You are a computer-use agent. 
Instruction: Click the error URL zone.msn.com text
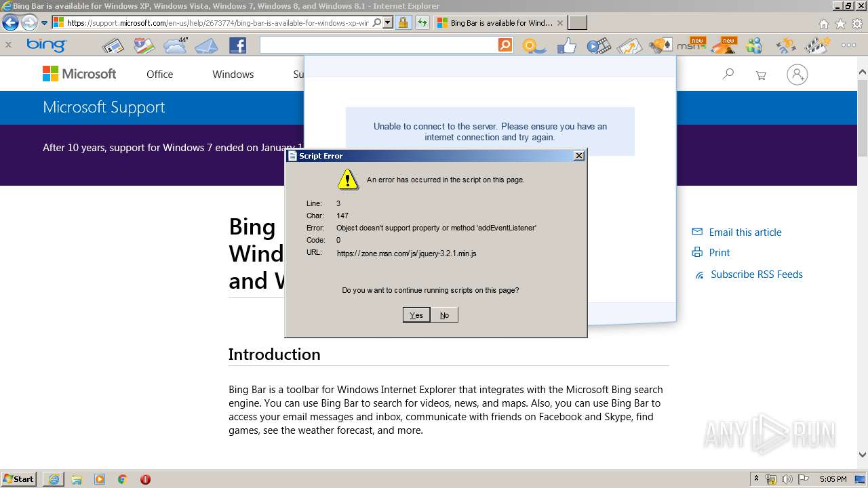coord(407,253)
